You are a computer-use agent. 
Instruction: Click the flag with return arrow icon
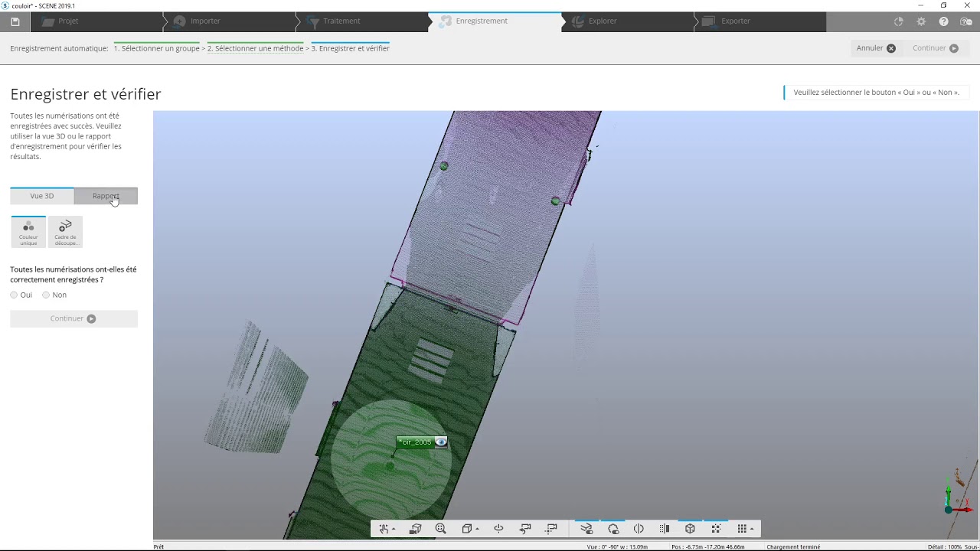525,529
